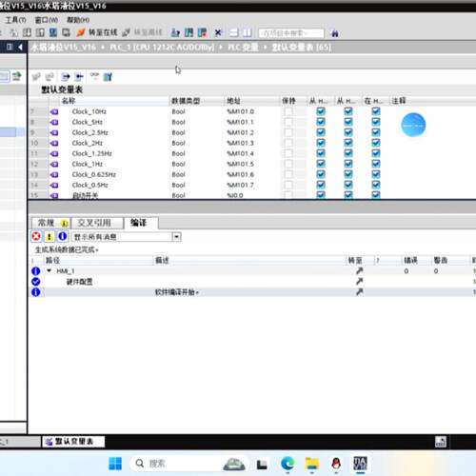Toggle first HMI checkbox for Clock_1Hz
The height and width of the screenshot is (476, 476).
point(321,164)
